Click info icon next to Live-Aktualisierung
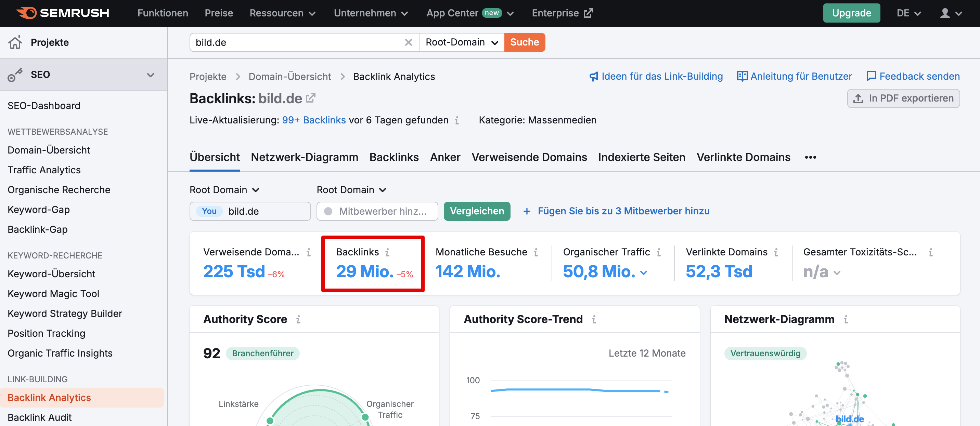 [456, 120]
